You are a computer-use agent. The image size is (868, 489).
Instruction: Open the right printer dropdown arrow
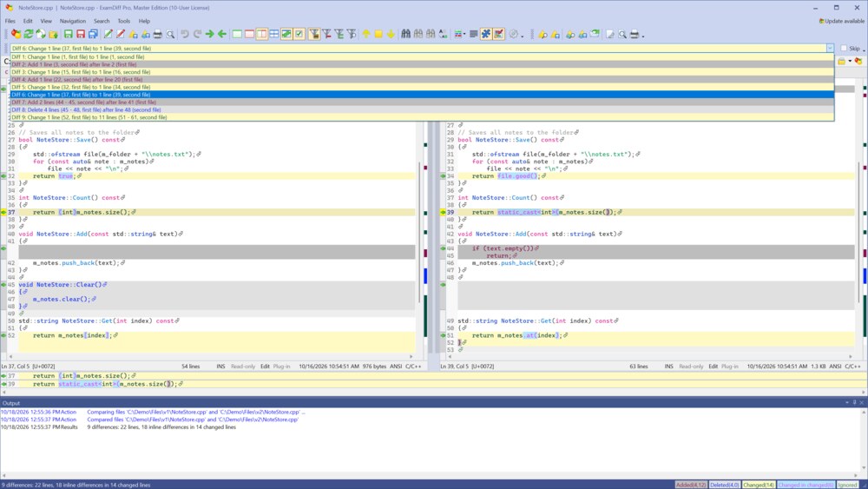642,36
